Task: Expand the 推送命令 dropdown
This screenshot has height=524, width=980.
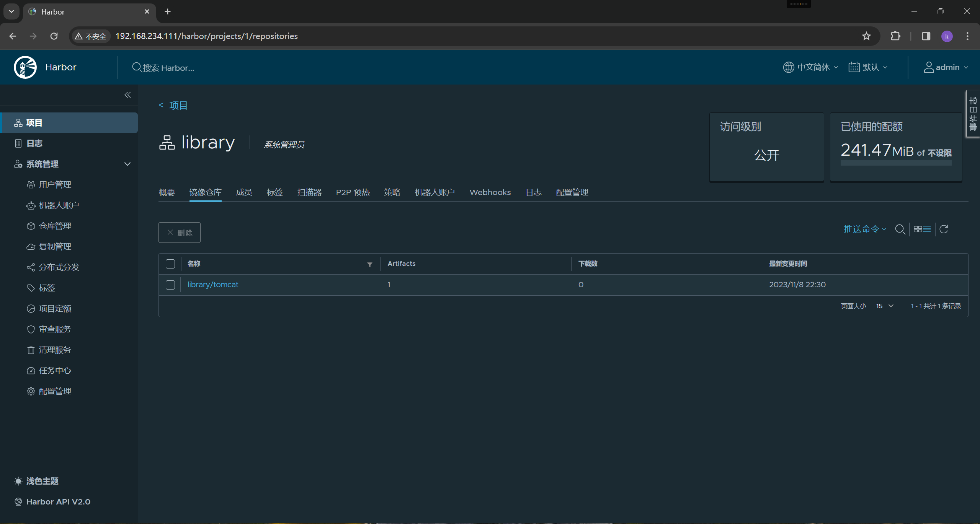Action: point(865,229)
